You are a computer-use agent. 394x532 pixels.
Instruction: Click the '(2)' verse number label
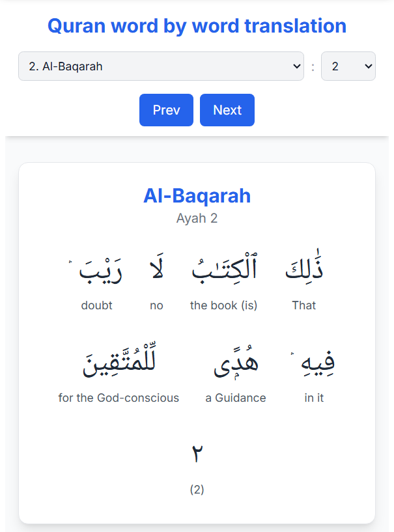(197, 489)
